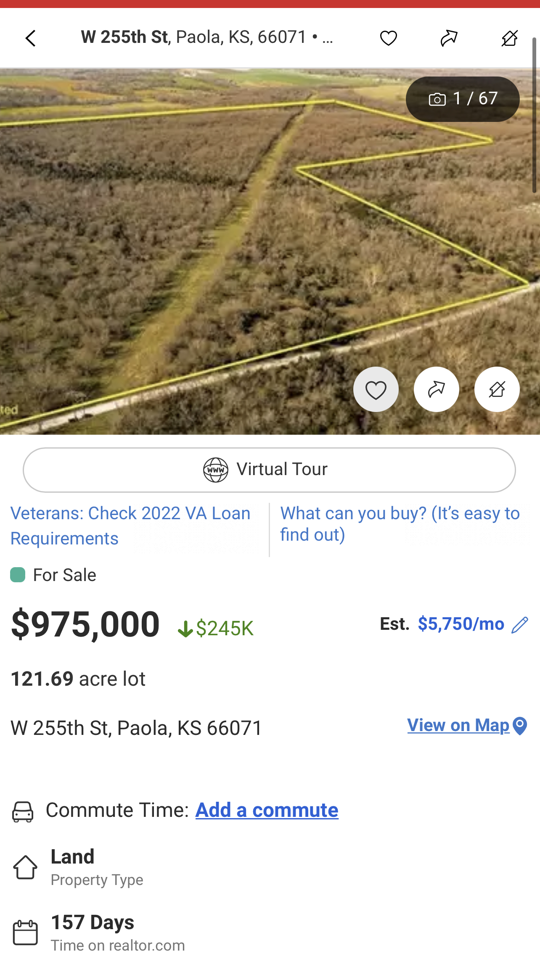540x980 pixels.
Task: Open Veterans VA Loan Requirements link
Action: click(x=130, y=526)
